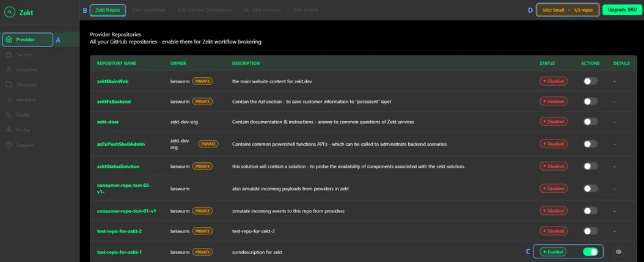Viewport: 644px width, 262px height.
Task: Click PRIVATE badge on test-repo-for-zekt-2 row
Action: pos(202,231)
